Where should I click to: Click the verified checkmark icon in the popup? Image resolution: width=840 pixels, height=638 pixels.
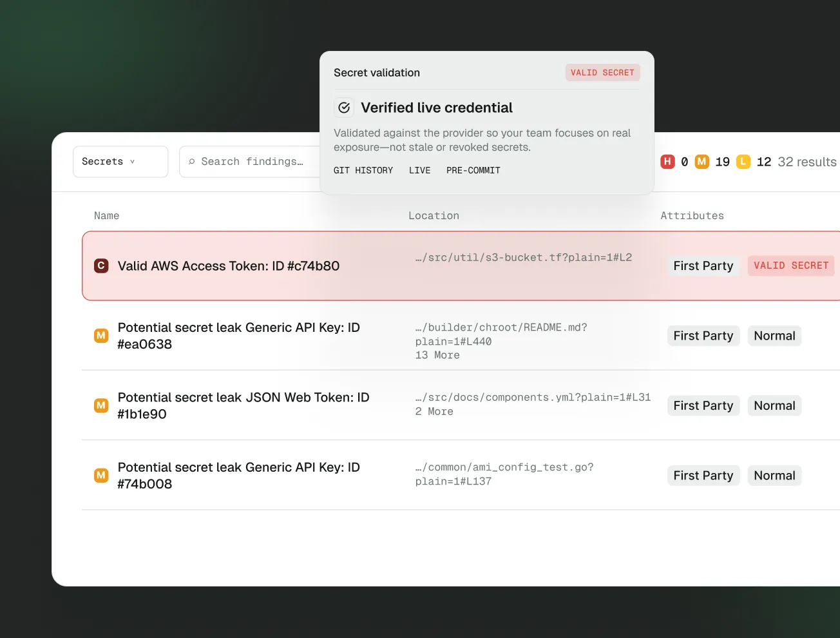coord(344,108)
